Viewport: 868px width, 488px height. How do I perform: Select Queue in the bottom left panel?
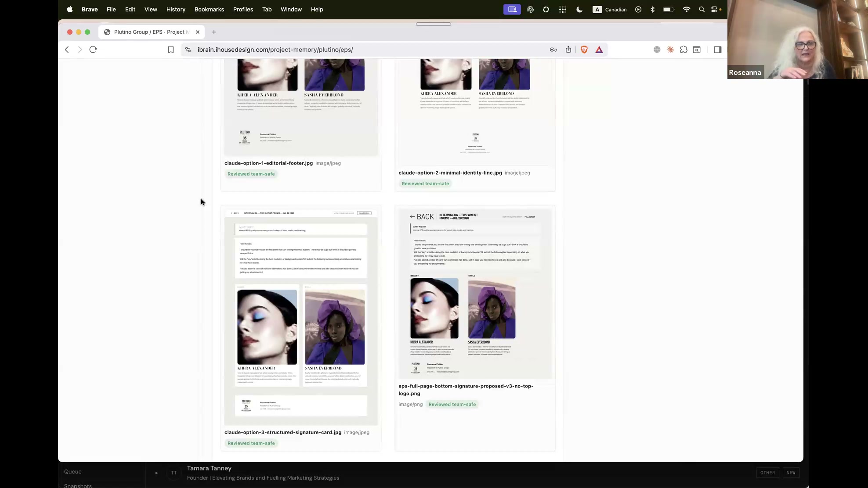tap(73, 472)
